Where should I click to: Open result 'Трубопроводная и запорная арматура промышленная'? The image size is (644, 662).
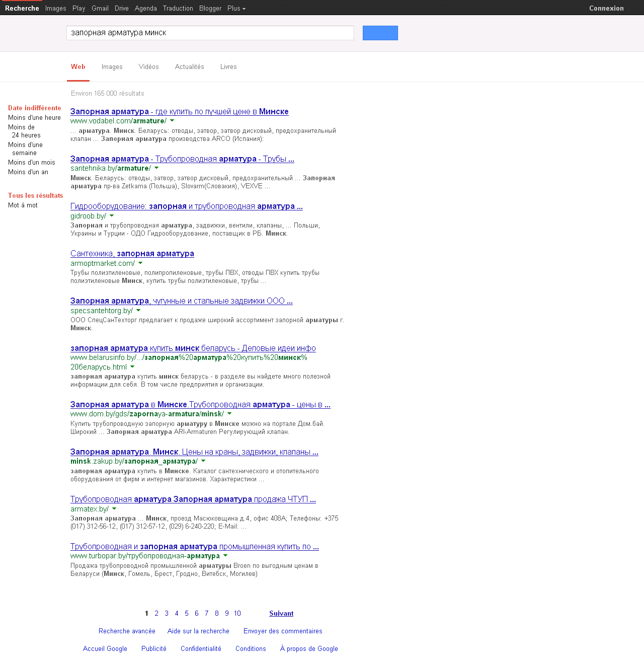[x=195, y=546]
